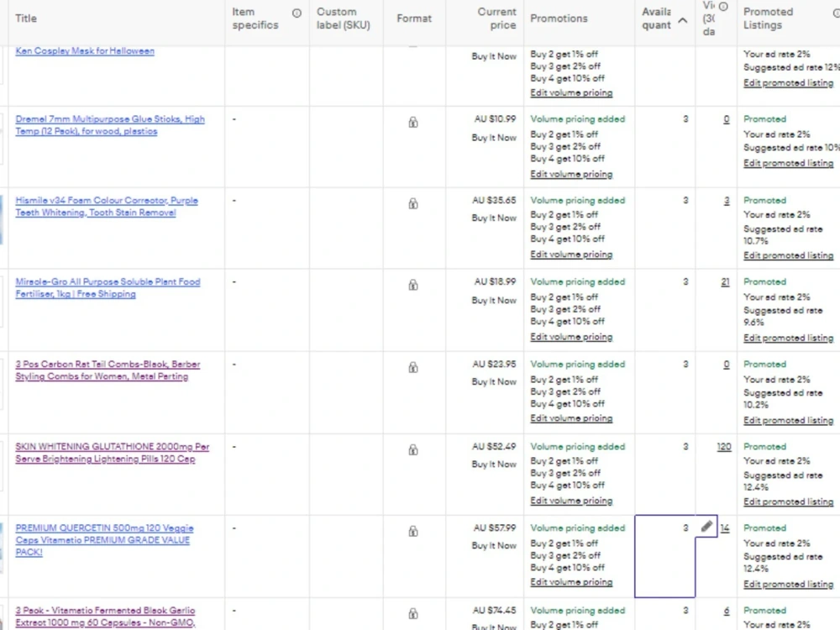This screenshot has height=630, width=840.
Task: Click the Item specifics info icon
Action: point(297,13)
